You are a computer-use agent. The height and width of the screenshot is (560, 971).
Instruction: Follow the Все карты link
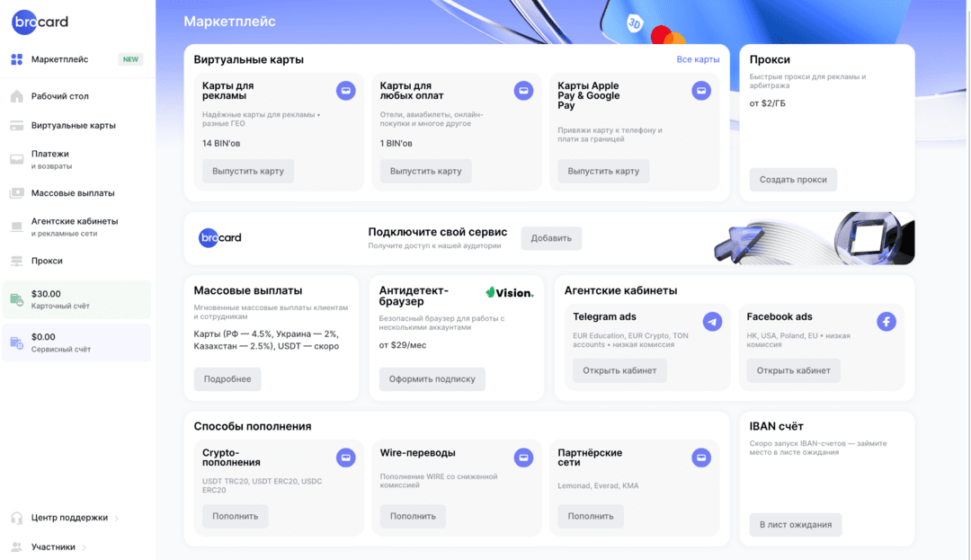click(698, 59)
